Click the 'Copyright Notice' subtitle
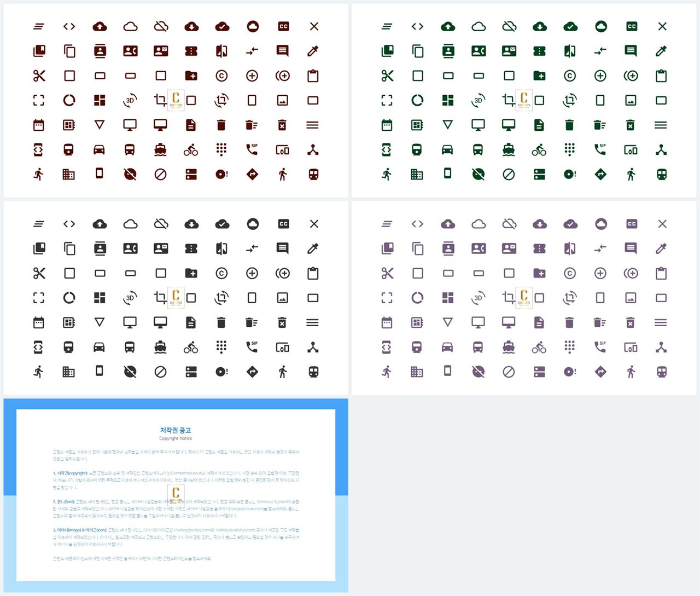The height and width of the screenshot is (596, 700). pyautogui.click(x=176, y=438)
